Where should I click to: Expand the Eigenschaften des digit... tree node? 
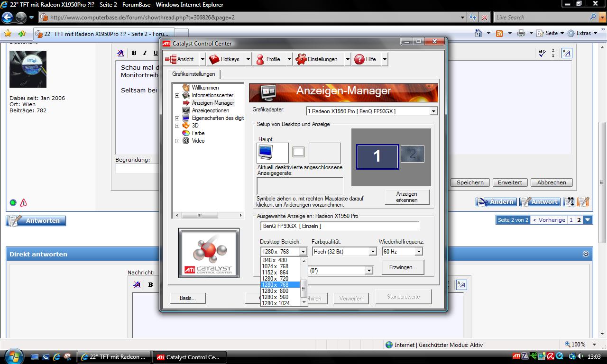click(177, 118)
